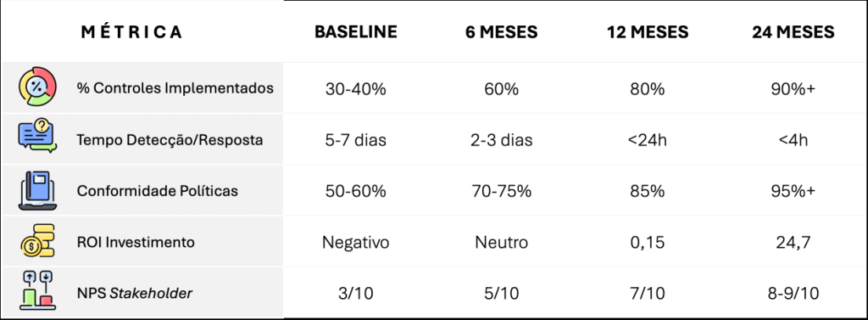The height and width of the screenshot is (320, 868).
Task: Click the Tempo Detecção/Resposta label
Action: (x=170, y=140)
